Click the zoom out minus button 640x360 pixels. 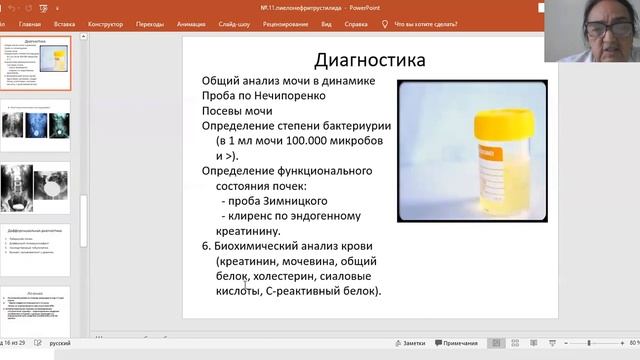[566, 343]
